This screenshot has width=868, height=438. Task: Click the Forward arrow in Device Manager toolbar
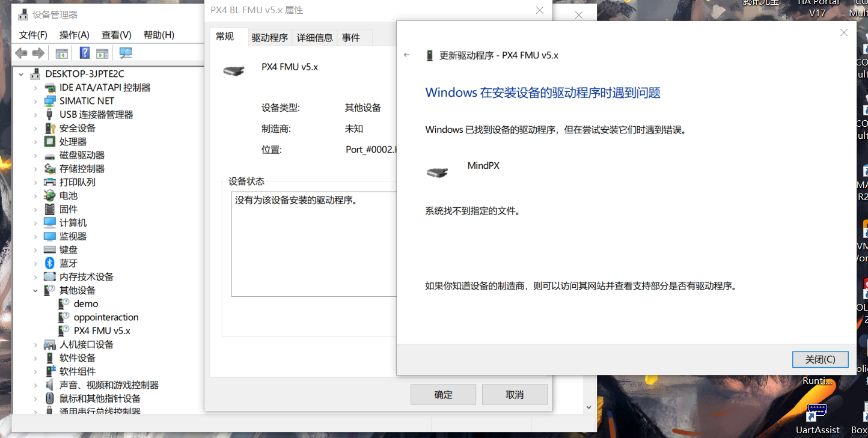[x=38, y=53]
